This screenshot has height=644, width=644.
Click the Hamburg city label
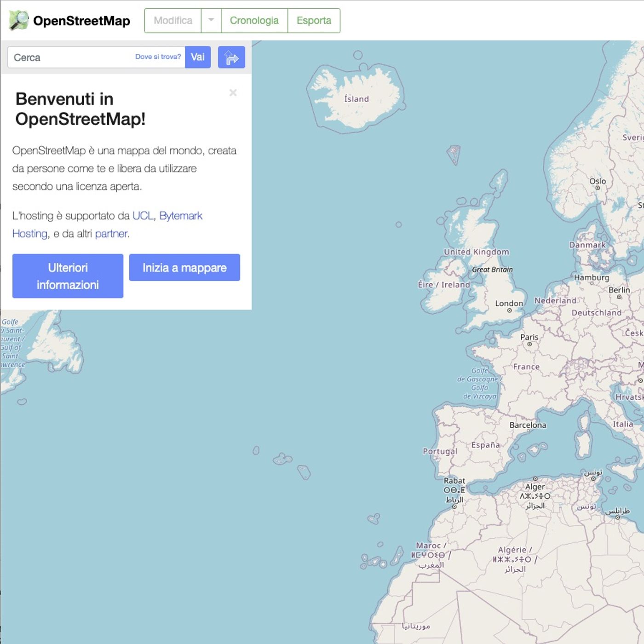click(591, 277)
